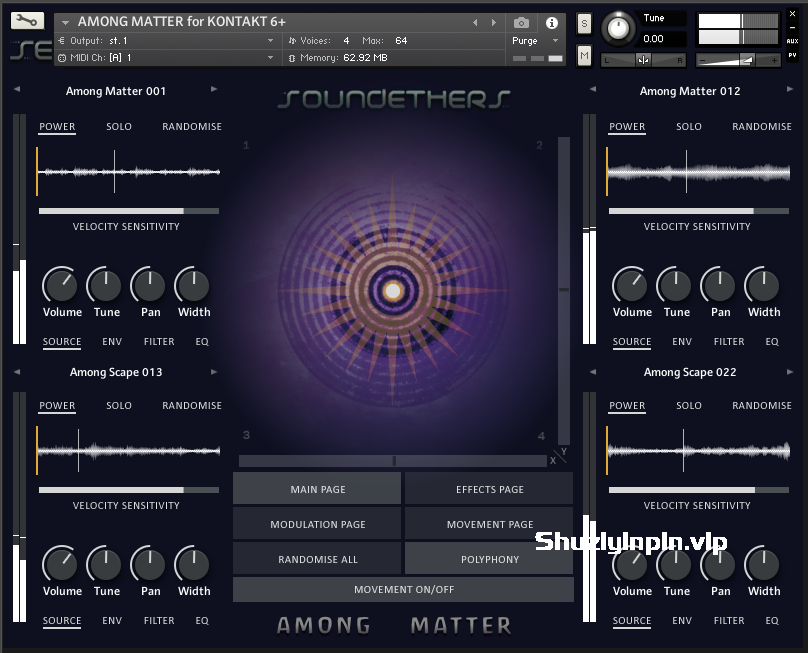
Task: Click the XY pad center dot
Action: 393,291
